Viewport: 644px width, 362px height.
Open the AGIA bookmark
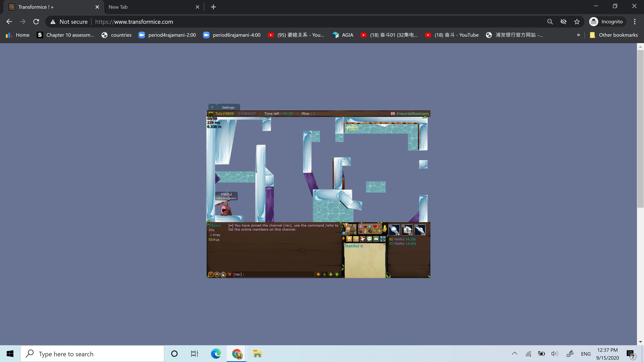343,35
